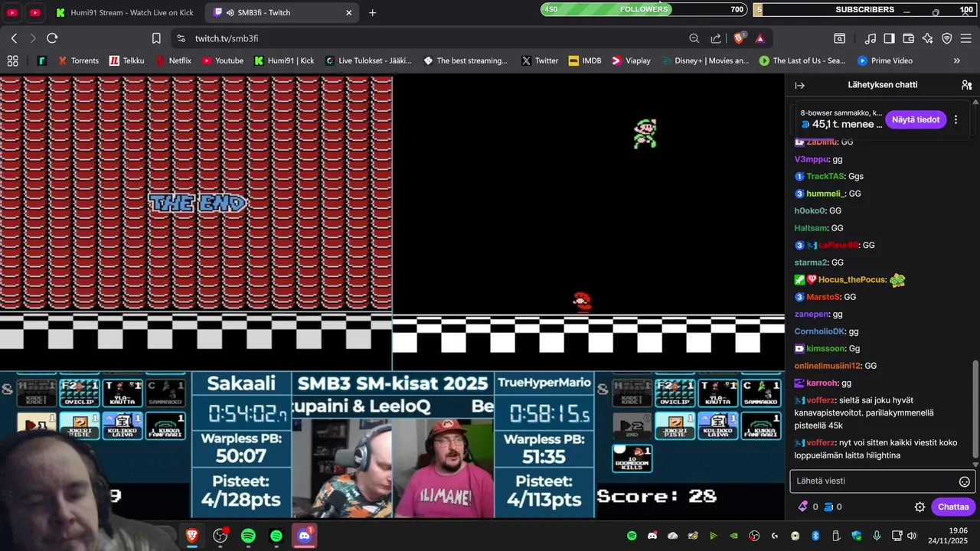Screen dimensions: 980x551
Task: Open the prediction banner three-dot menu
Action: pos(955,119)
